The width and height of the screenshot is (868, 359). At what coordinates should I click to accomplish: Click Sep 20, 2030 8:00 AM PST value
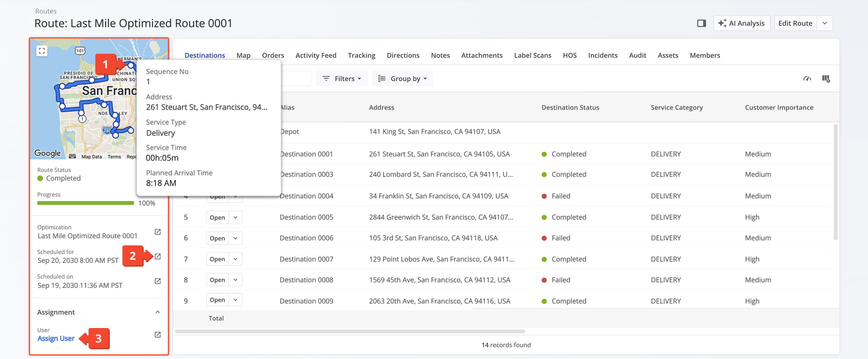pos(78,260)
